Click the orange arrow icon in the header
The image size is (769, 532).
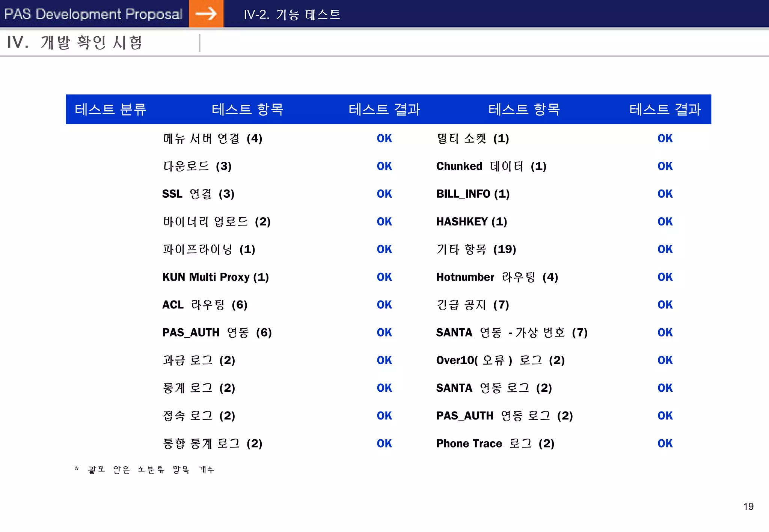[x=206, y=14]
